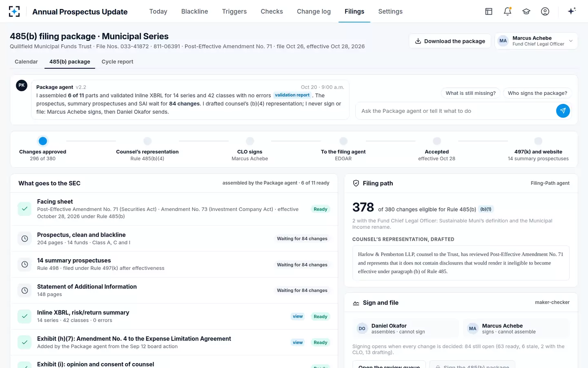
Task: Switch to the Cycle report sub-tab
Action: coord(118,62)
